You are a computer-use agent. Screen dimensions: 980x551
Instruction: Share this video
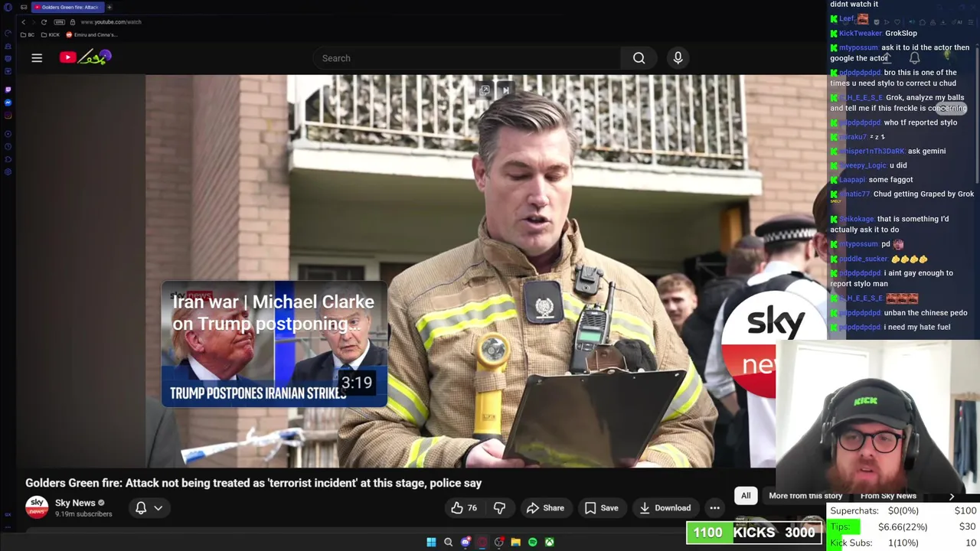tap(545, 507)
